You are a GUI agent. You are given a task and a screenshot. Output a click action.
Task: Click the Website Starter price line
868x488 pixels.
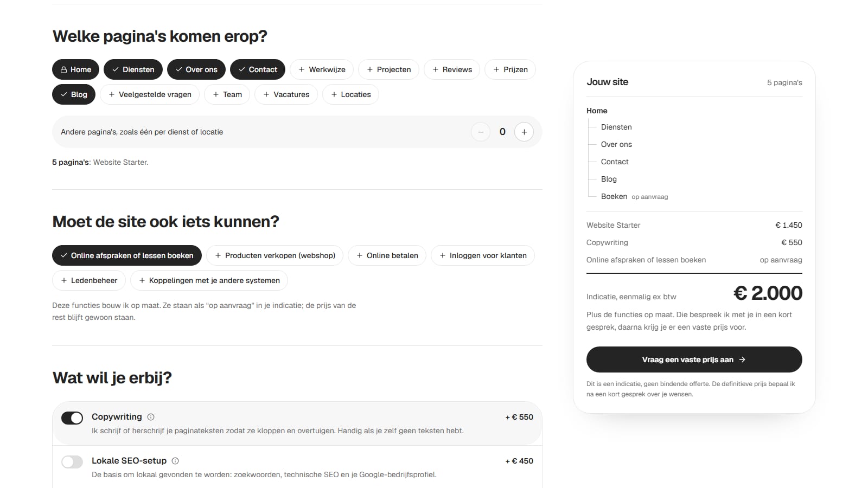coord(694,225)
